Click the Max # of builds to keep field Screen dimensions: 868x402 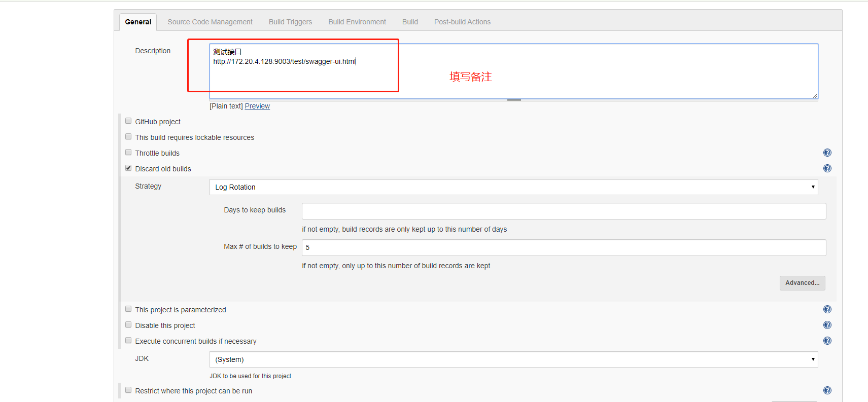pyautogui.click(x=564, y=247)
